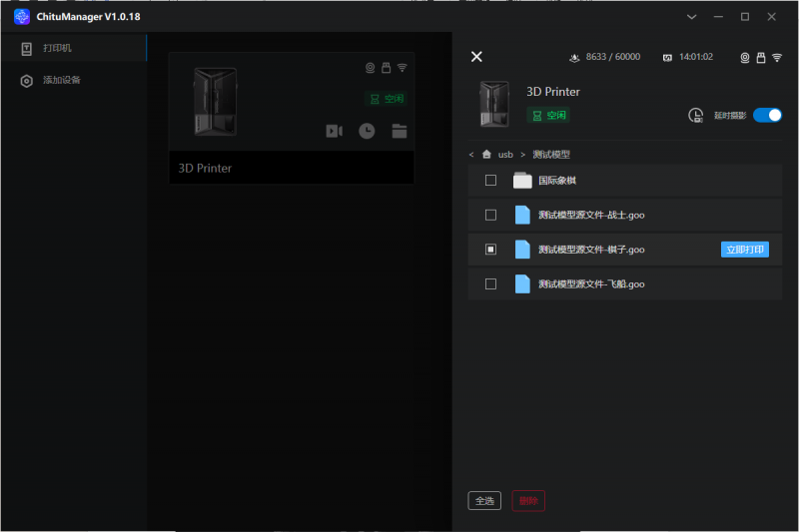This screenshot has height=532, width=799.
Task: Click the video camera icon on printer card
Action: [x=334, y=131]
